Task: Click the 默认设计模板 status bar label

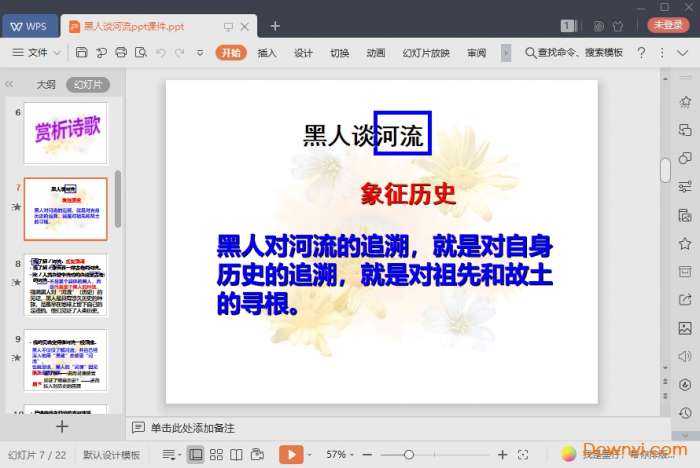Action: point(112,455)
